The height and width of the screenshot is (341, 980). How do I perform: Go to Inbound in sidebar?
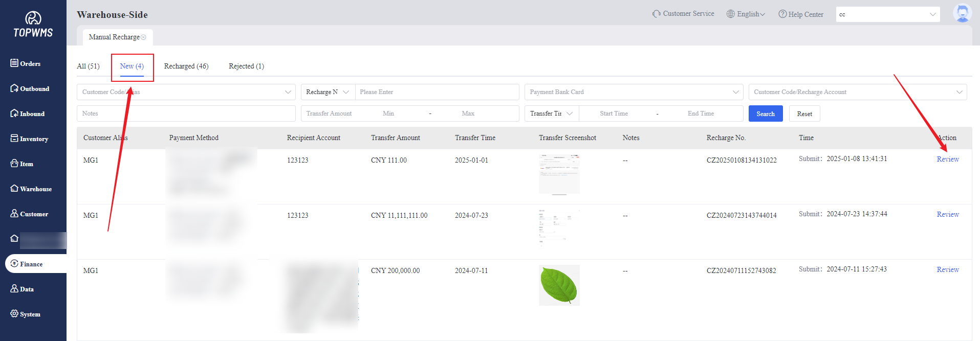14,113
